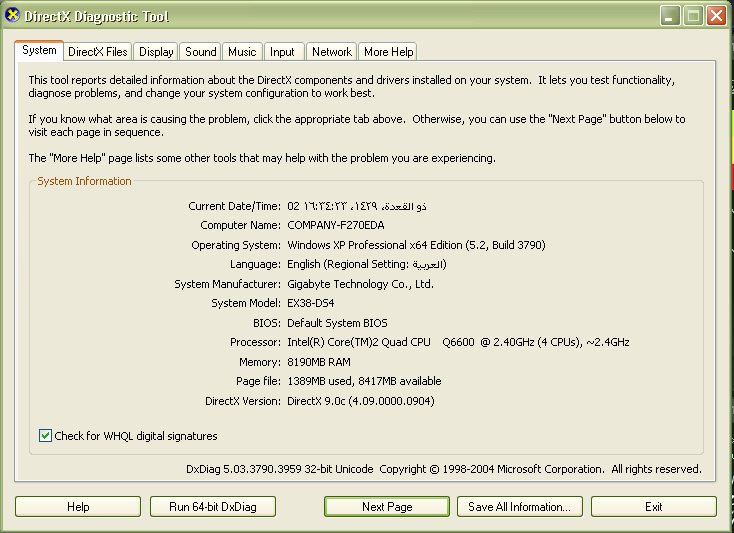Open the DirectX Files tab
Viewport: 734px width, 533px height.
pos(98,52)
